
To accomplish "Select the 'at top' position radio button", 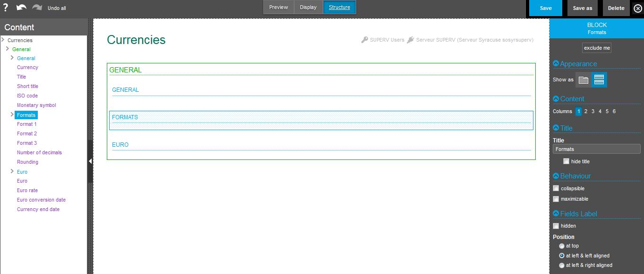I will [561, 246].
